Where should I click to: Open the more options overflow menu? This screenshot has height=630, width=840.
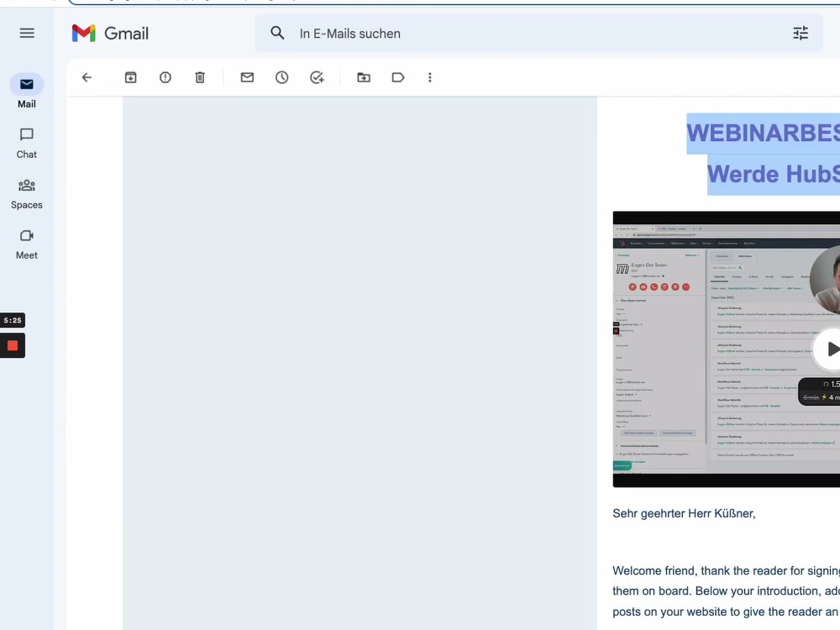click(430, 77)
